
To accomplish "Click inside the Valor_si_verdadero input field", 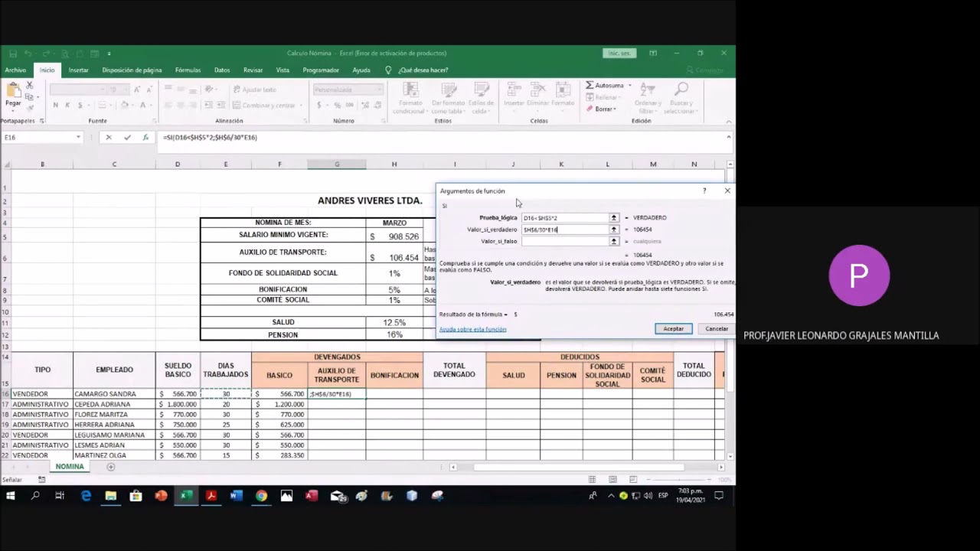I will coord(565,230).
